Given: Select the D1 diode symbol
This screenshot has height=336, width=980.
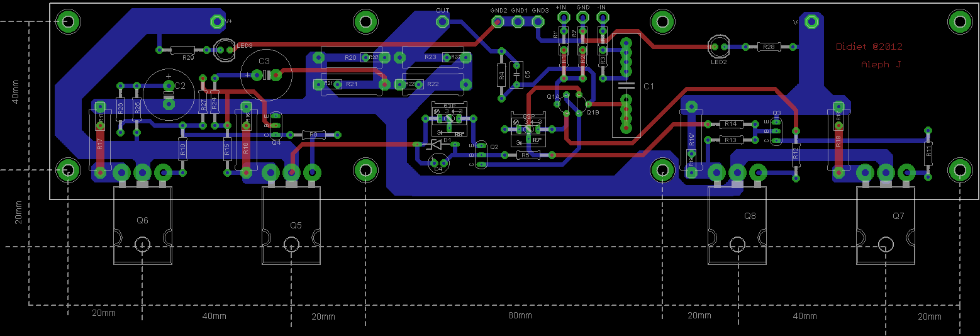Looking at the screenshot, I should click(437, 144).
